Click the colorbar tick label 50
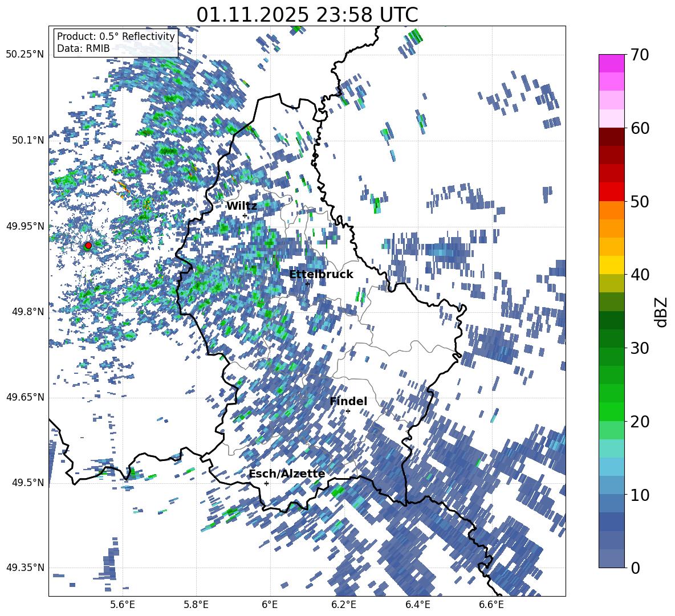This screenshot has width=675, height=616. point(639,201)
